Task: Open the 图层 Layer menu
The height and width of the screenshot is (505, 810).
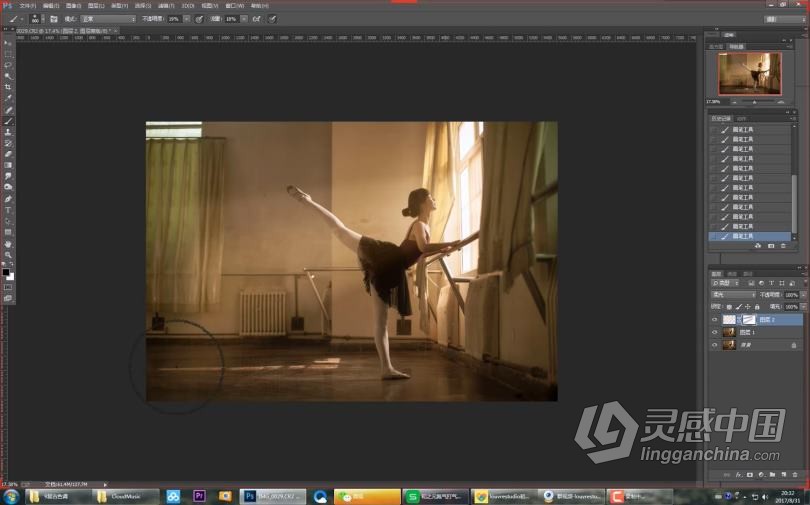Action: click(96, 6)
